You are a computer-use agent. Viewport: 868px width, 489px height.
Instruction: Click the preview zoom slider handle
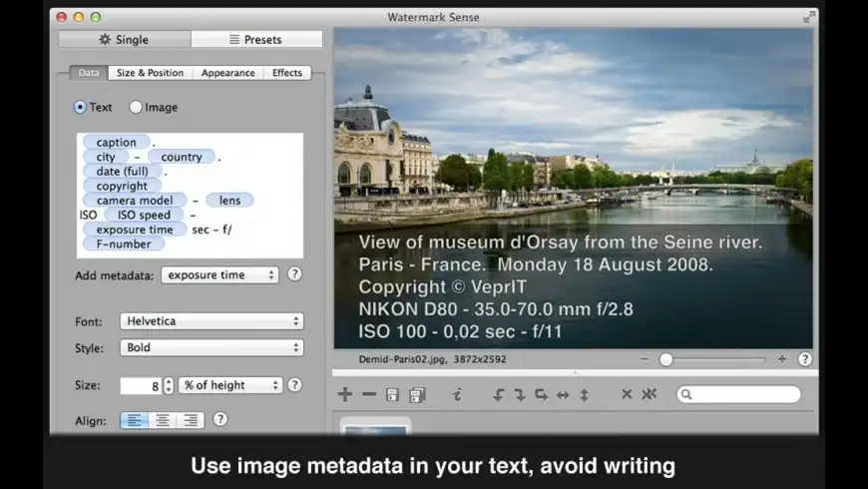[x=665, y=360]
